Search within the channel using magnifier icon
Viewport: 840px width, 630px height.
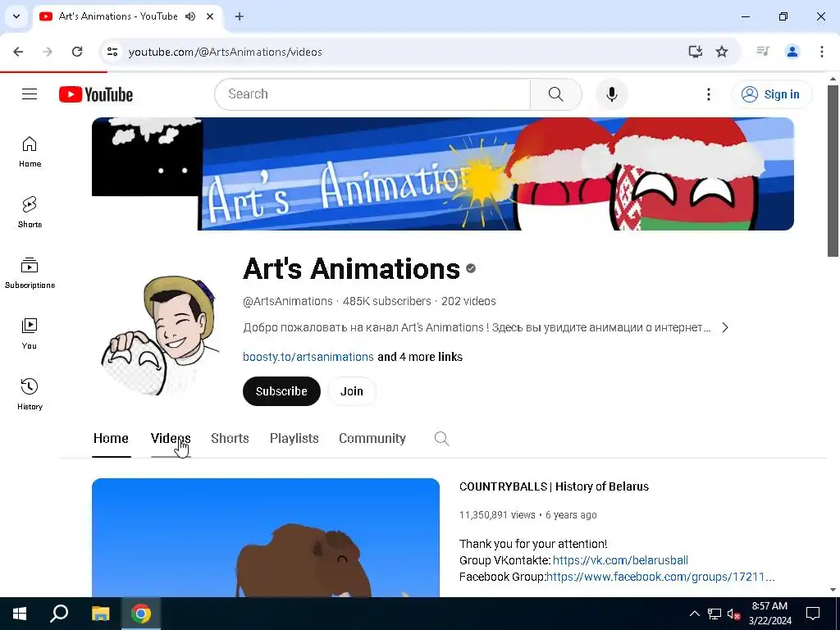pos(441,438)
